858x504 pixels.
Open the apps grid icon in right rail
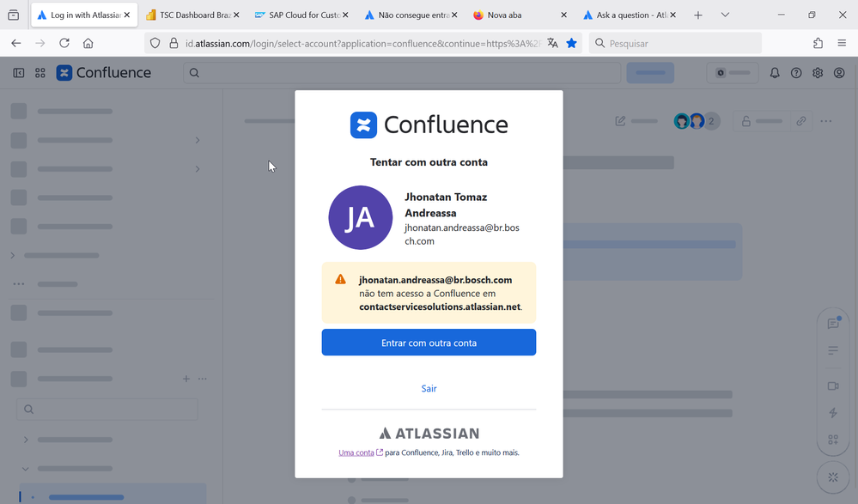[833, 440]
